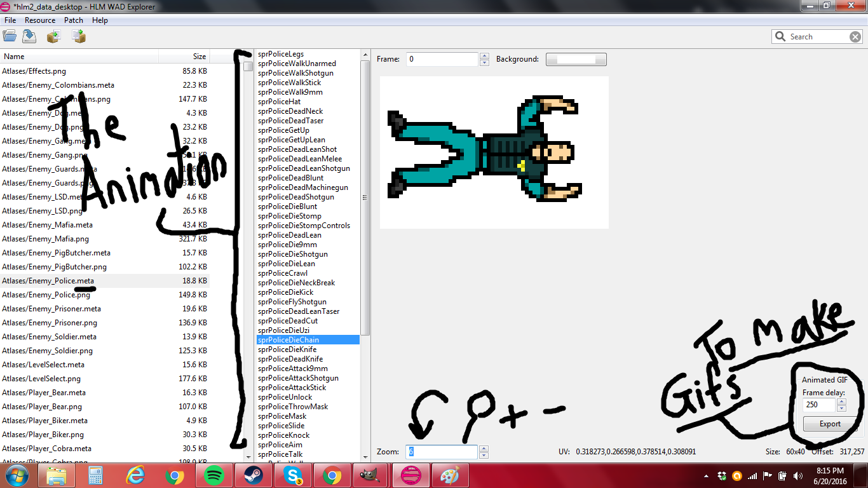
Task: Click the HLM WAD Explorer taskbar icon
Action: pyautogui.click(x=411, y=475)
